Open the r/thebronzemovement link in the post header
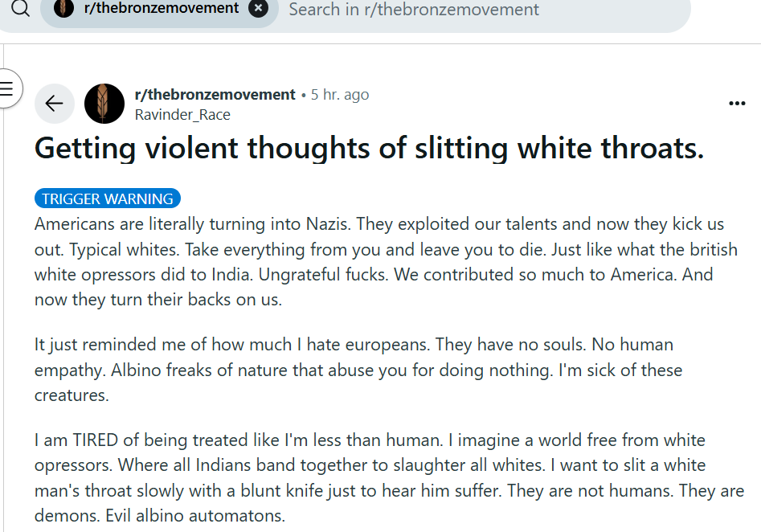Screen dimensions: 761x532 215,94
